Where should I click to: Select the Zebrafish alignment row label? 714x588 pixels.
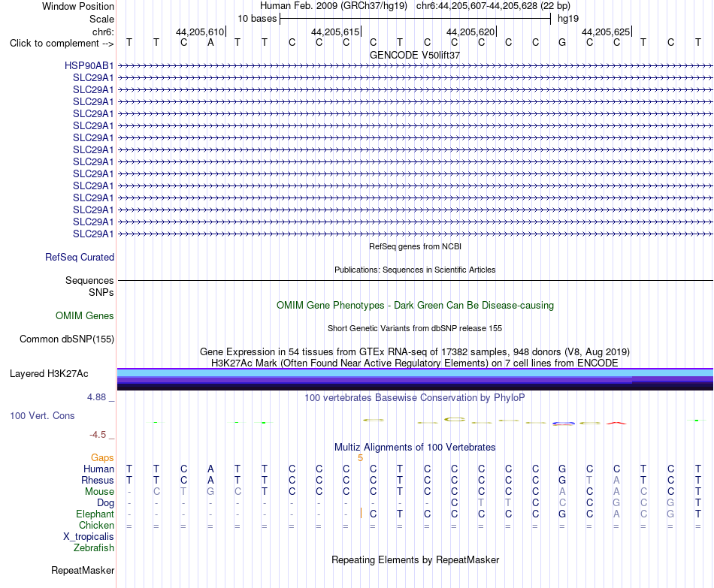coord(94,547)
